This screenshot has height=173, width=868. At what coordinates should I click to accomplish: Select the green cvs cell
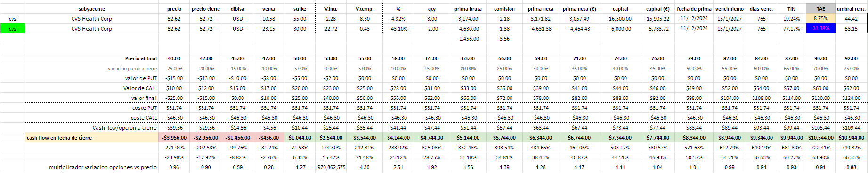point(12,29)
